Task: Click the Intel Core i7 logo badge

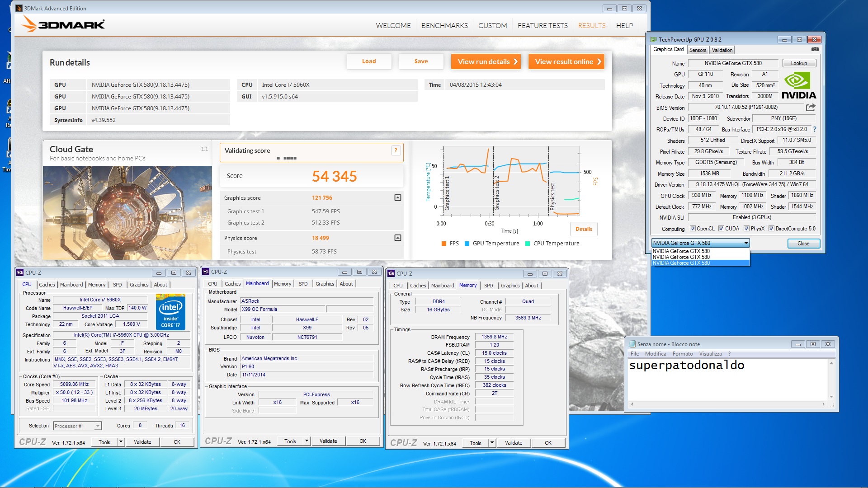Action: click(170, 312)
